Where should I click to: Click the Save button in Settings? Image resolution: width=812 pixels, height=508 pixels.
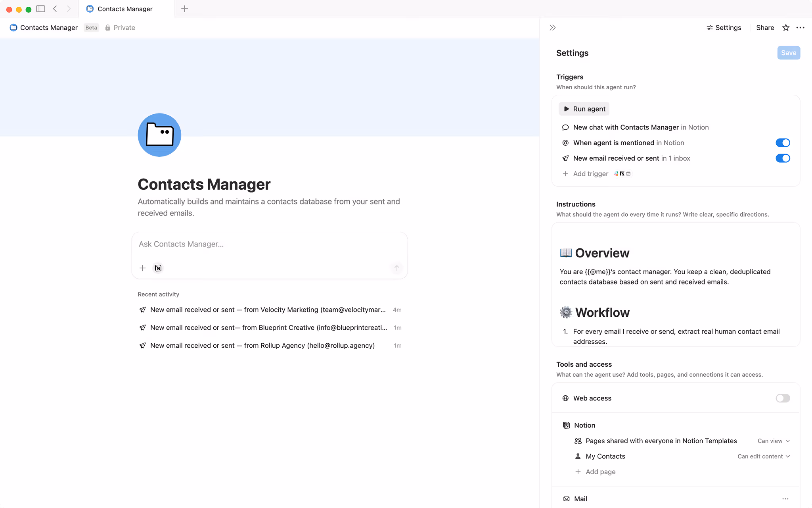pos(788,52)
